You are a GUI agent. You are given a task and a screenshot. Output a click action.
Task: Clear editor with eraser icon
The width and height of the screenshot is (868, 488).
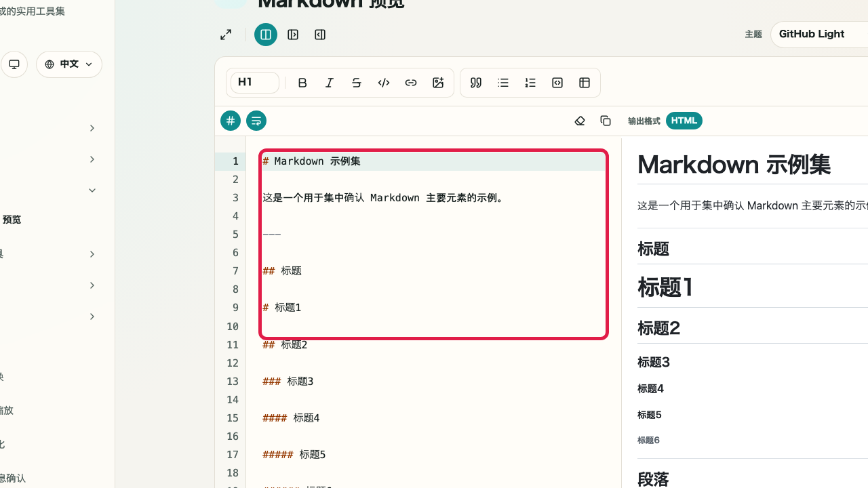coord(580,121)
